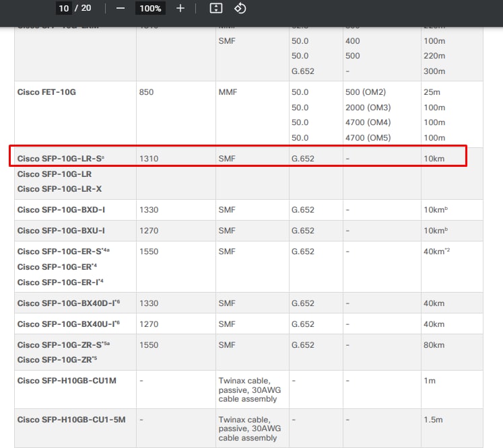Click 'G.652' in SFP-10G-LR-S row
Screen dimensions: 503x448
pos(303,159)
